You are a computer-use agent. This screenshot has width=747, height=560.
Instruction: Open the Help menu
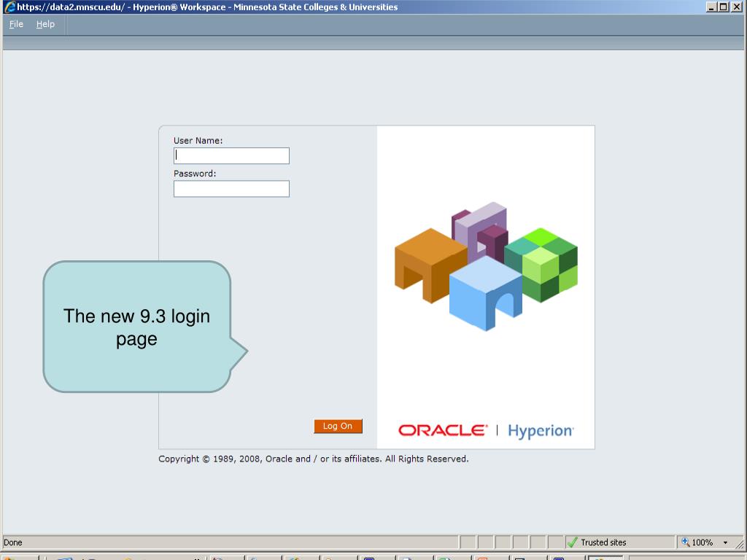coord(45,24)
